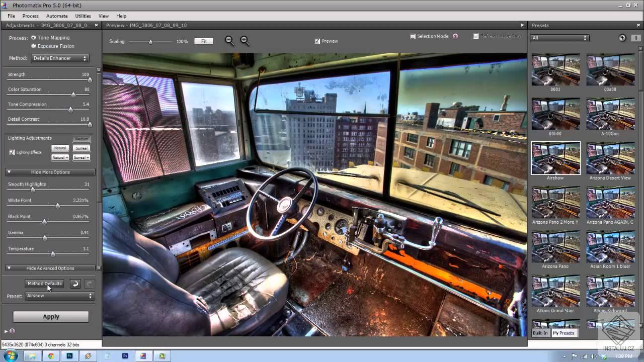This screenshot has height=362, width=644.
Task: Disable the Lighting Effects checkbox
Action: pyautogui.click(x=12, y=152)
